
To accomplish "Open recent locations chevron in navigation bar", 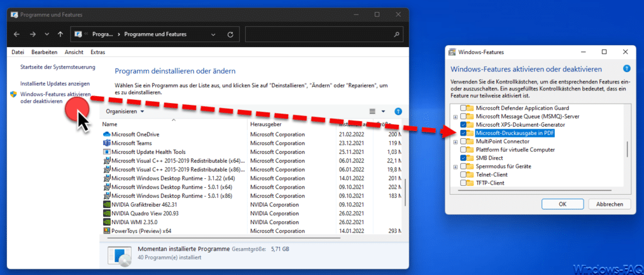I will click(47, 35).
